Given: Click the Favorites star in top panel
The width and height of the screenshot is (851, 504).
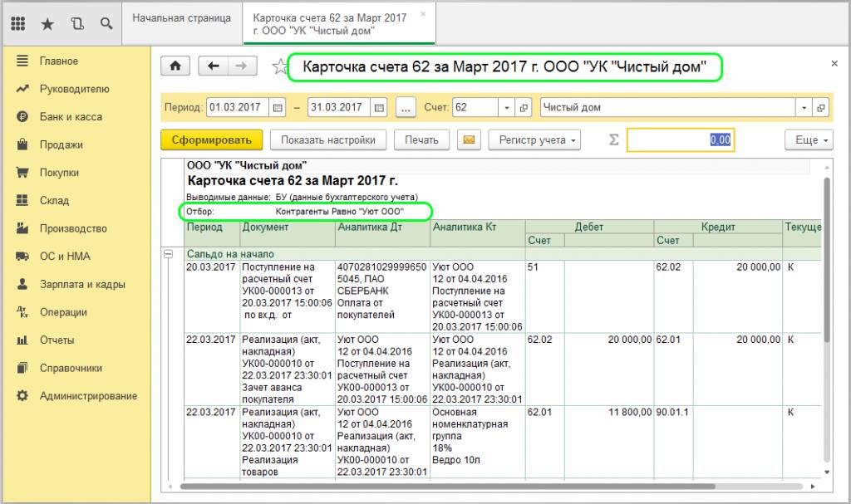Looking at the screenshot, I should pos(47,24).
